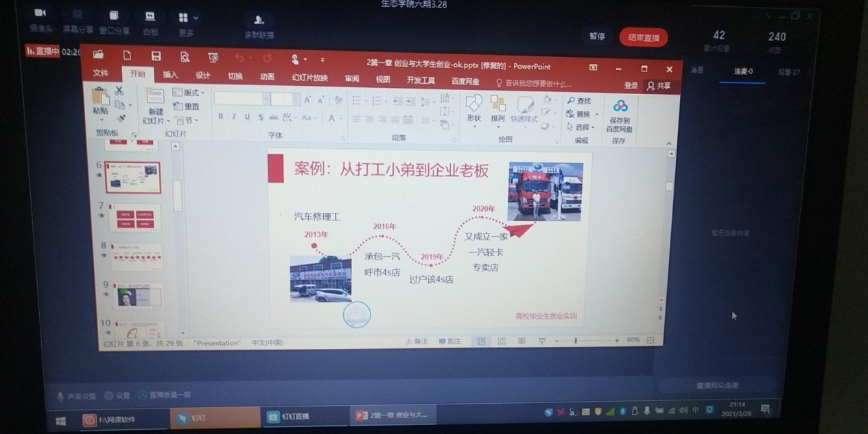Click the End Live (结束直播) button

pyautogui.click(x=643, y=38)
